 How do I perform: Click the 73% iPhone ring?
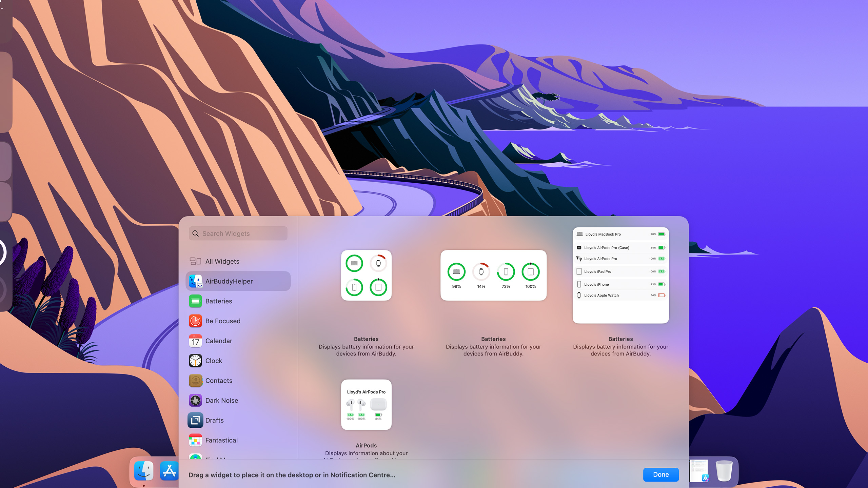point(506,271)
